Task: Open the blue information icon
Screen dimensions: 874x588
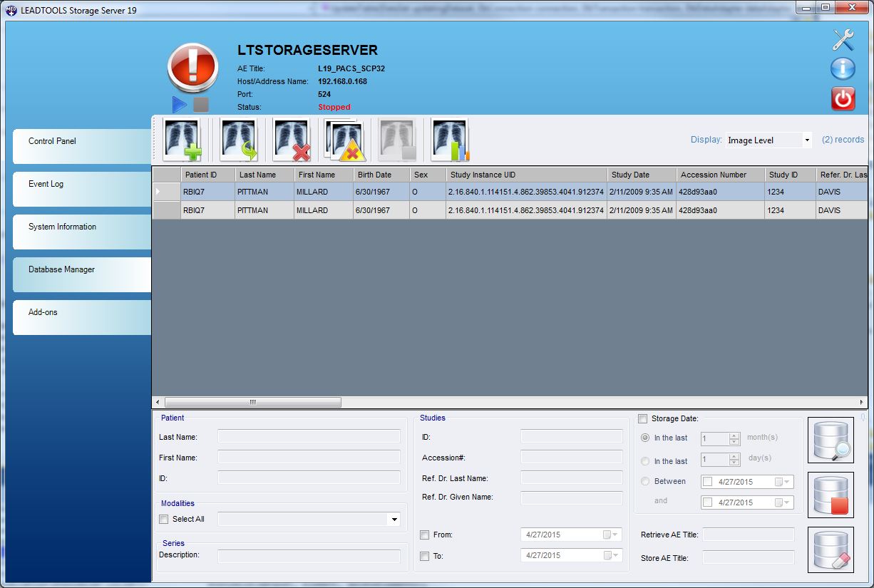Action: click(x=843, y=68)
